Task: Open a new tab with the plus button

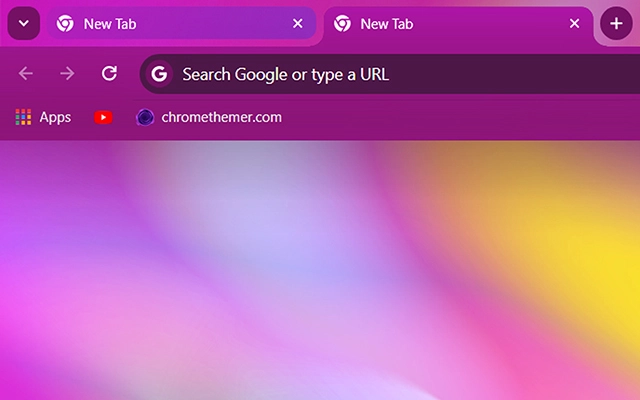Action: click(616, 24)
